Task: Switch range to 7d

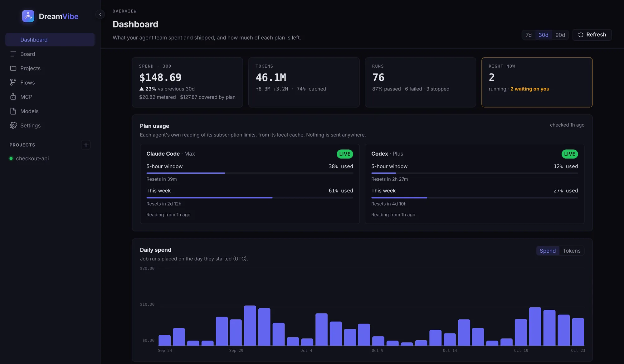Action: pos(529,35)
